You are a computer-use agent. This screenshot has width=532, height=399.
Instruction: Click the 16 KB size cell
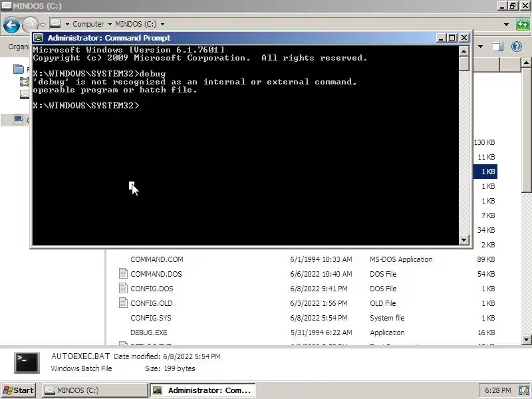coord(486,332)
